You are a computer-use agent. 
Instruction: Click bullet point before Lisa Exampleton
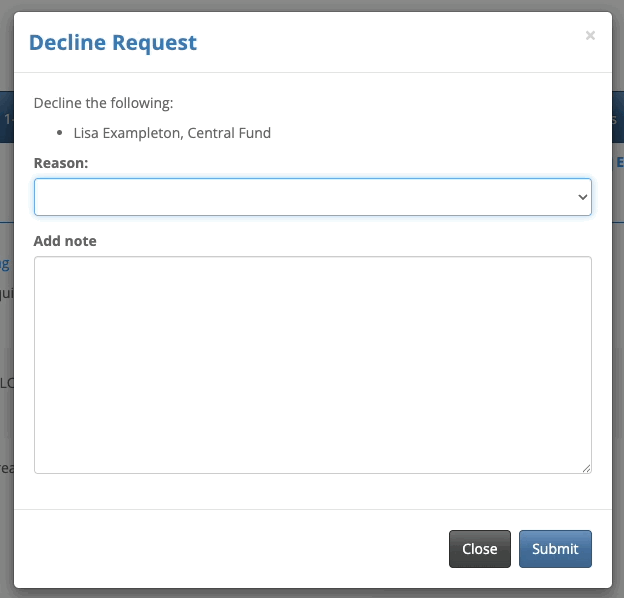point(61,132)
